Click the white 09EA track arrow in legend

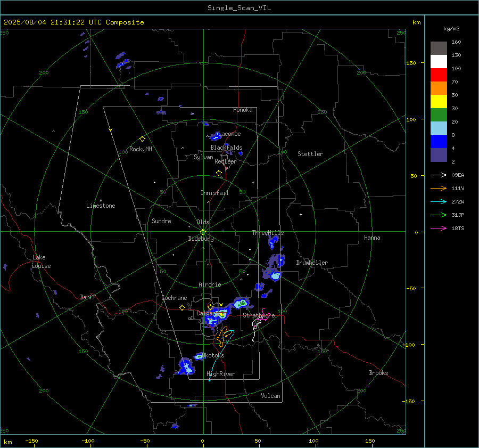(439, 175)
